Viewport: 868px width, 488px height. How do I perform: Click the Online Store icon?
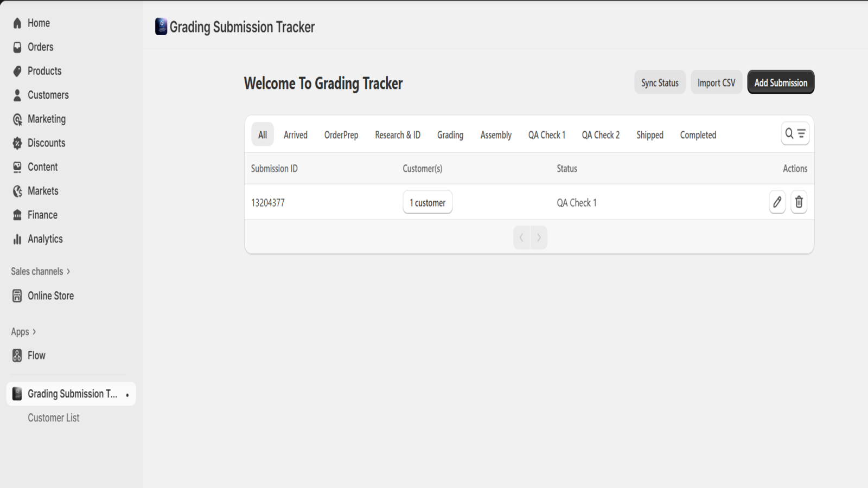tap(16, 296)
